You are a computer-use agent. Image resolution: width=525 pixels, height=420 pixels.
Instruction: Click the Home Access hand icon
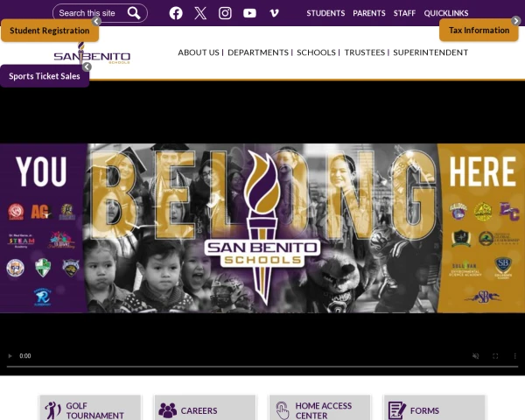(x=283, y=410)
